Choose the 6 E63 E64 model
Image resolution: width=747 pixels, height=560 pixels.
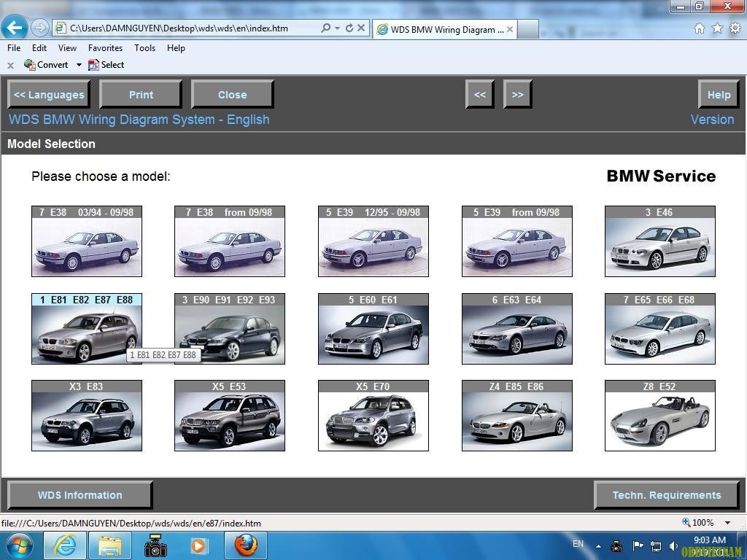[517, 329]
